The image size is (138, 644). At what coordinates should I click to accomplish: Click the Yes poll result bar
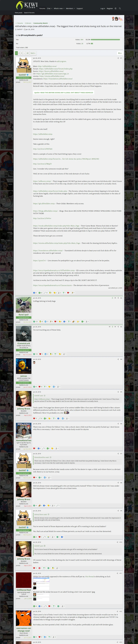(x=106, y=39)
